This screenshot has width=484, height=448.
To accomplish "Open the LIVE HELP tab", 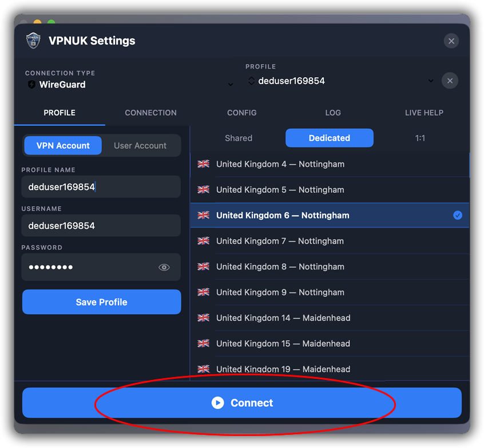I will [424, 113].
